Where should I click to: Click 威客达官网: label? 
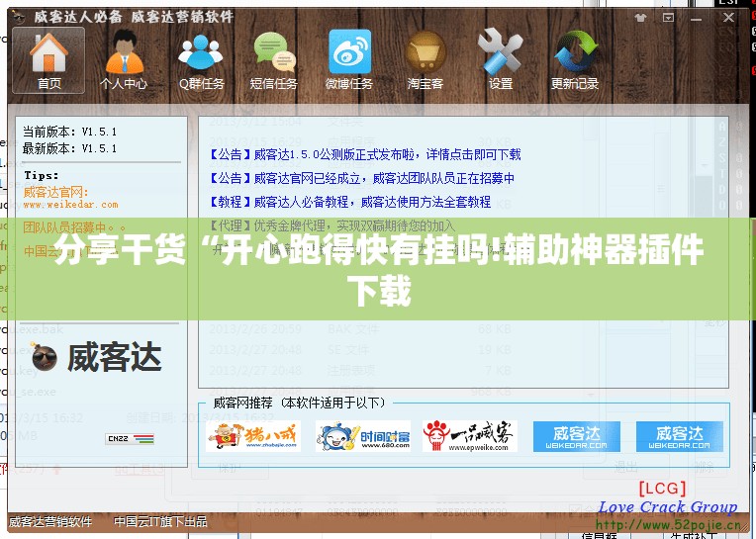click(55, 192)
